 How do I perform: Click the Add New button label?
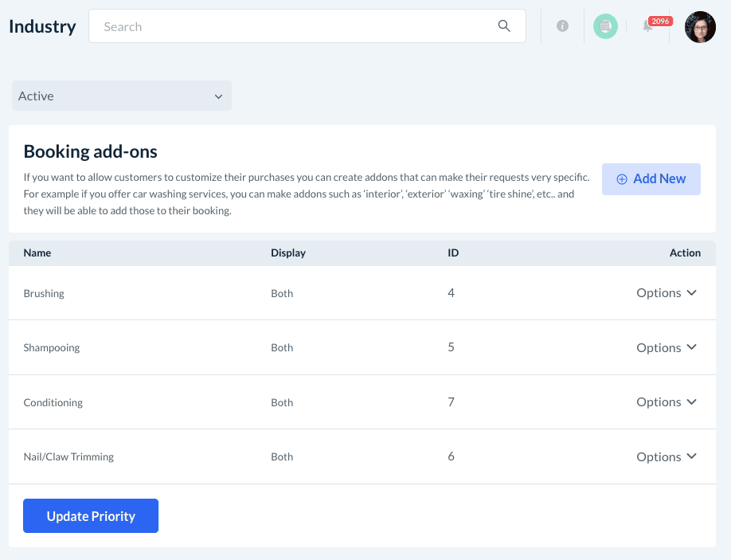coord(659,179)
